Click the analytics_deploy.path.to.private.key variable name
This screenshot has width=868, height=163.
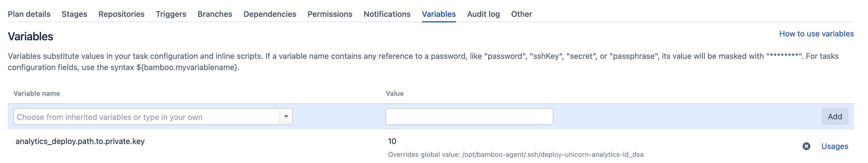tap(80, 141)
